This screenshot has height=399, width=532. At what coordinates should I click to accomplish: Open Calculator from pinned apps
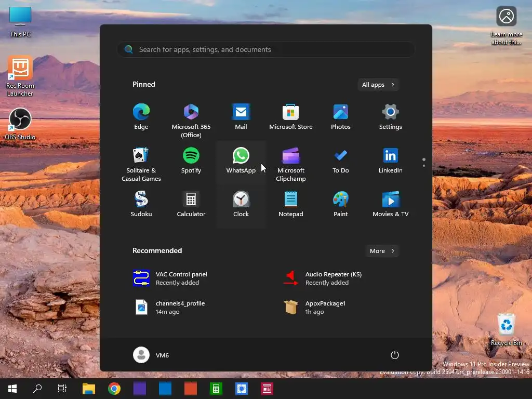191,204
